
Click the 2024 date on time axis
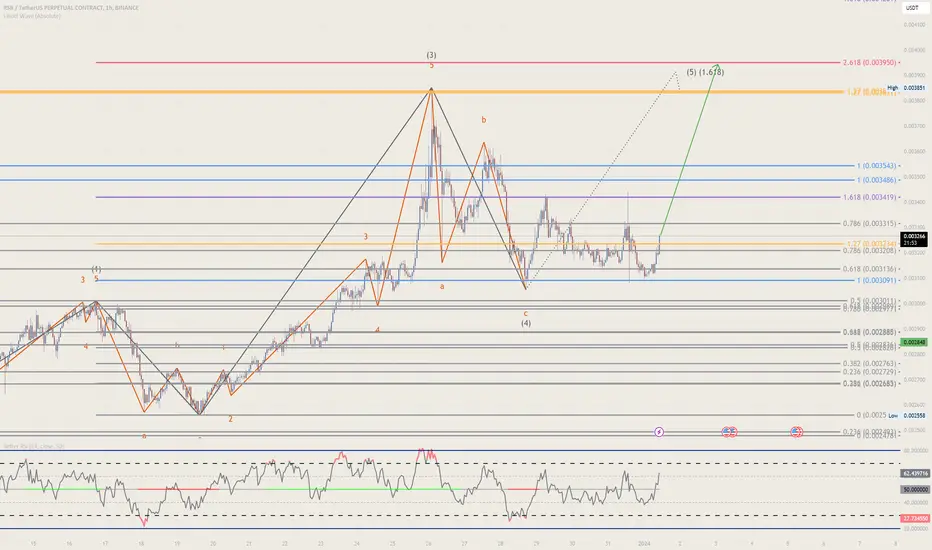click(x=644, y=543)
